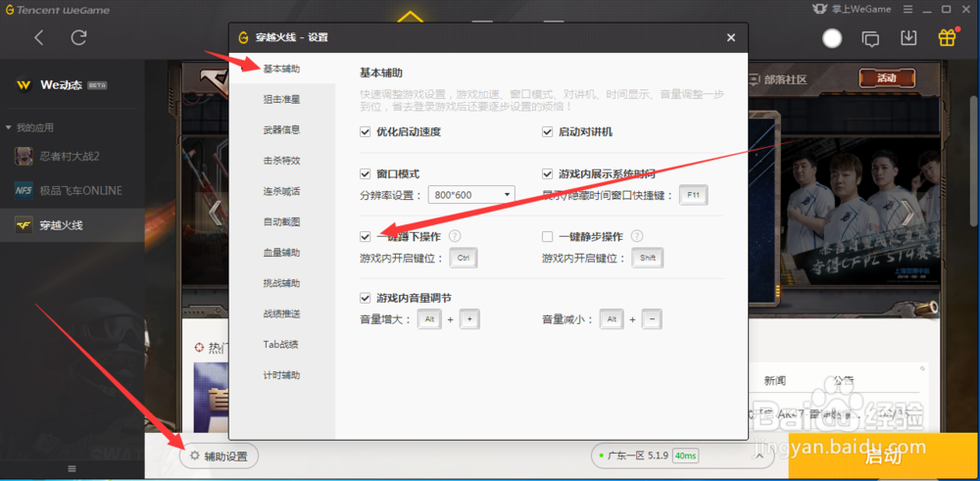Screen dimensions: 980x481
Task: Select 狙击准星 tab in settings
Action: pos(282,99)
